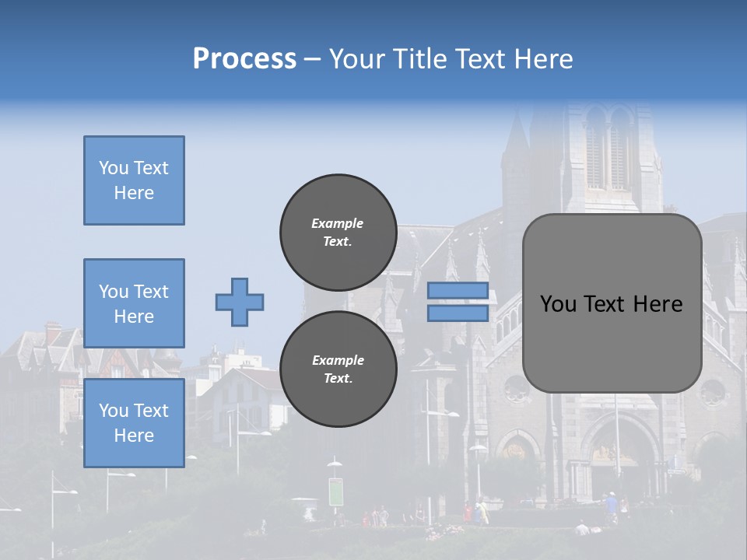Place cursor in top circle's 'Example' word
The image size is (747, 560).
point(338,223)
